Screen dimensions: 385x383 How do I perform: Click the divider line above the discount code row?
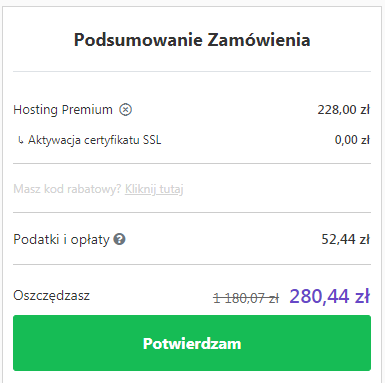pos(192,164)
